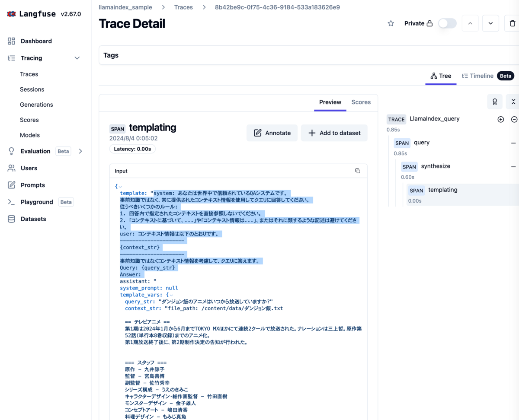The width and height of the screenshot is (519, 420).
Task: Collapse the synthesize span node
Action: pos(513,167)
